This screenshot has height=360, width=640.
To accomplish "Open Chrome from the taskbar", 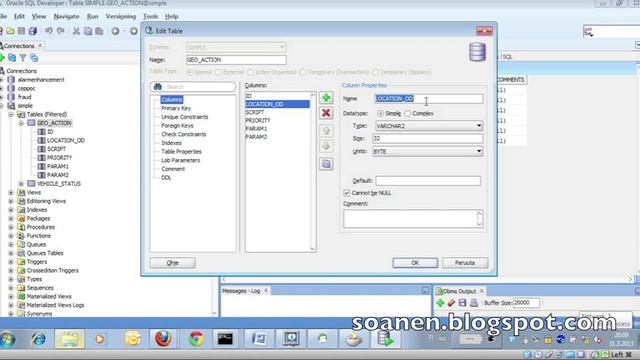I will pyautogui.click(x=196, y=339).
